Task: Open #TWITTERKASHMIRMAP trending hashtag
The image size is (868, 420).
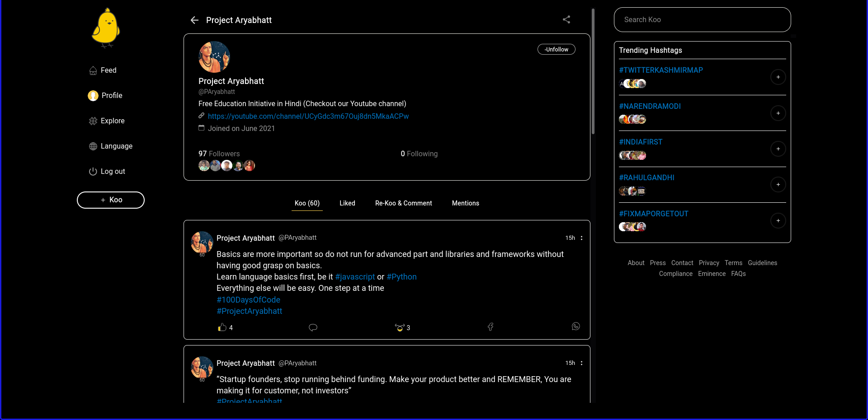Action: [x=660, y=70]
